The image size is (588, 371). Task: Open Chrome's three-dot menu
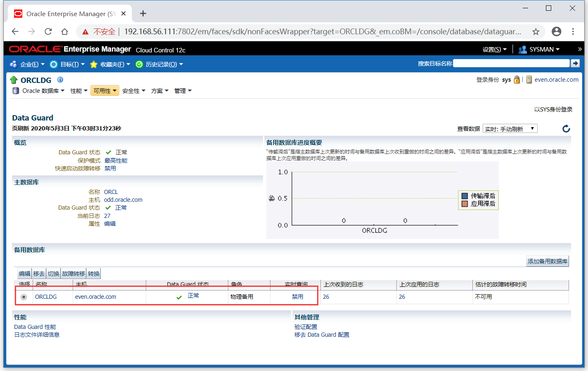[x=573, y=31]
